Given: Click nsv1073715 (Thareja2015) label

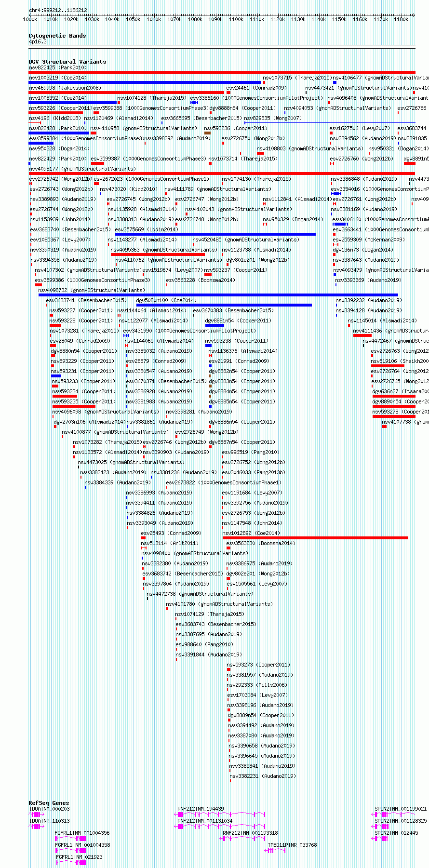Looking at the screenshot, I should pos(297,78).
